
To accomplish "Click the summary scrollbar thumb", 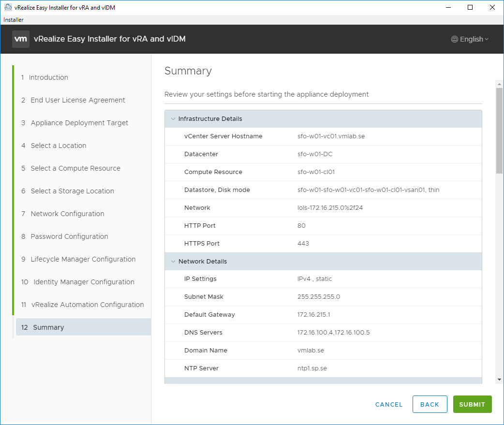I will [x=499, y=131].
